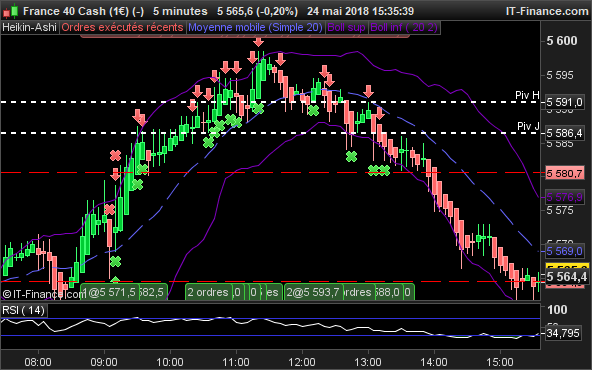Change the 5 minutes timeframe in title
This screenshot has width=592, height=370.
pos(180,11)
